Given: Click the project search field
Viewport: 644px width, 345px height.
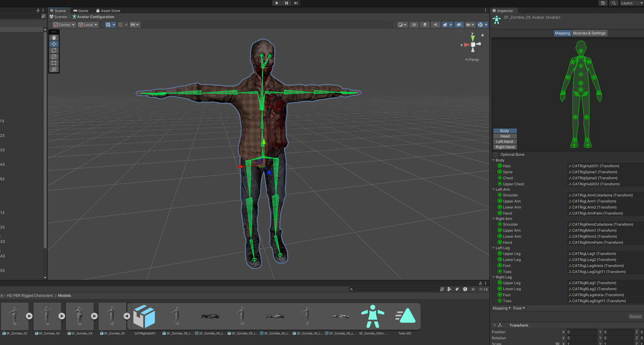Looking at the screenshot, I should [x=394, y=289].
